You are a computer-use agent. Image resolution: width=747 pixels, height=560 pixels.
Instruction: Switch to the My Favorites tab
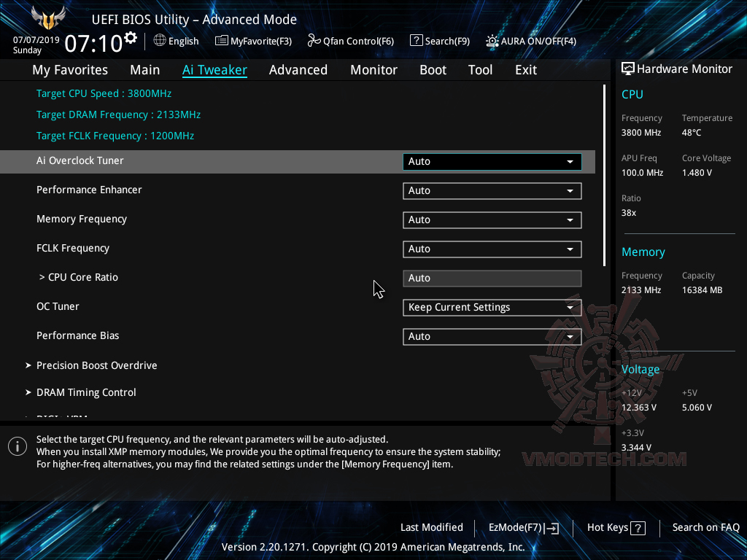[70, 70]
